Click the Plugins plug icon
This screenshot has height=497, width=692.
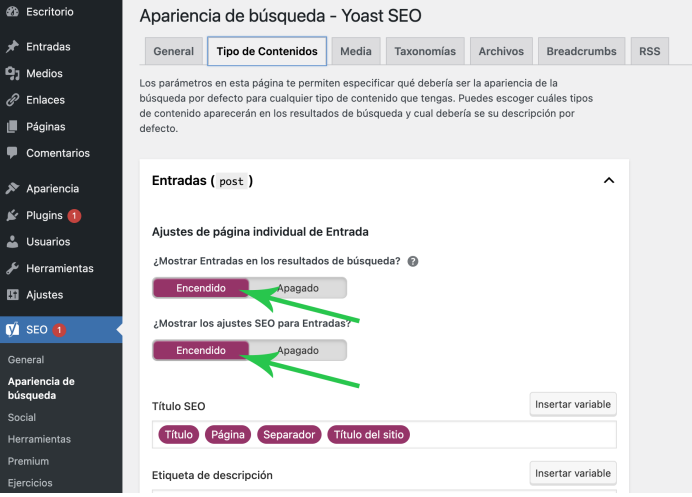13,215
